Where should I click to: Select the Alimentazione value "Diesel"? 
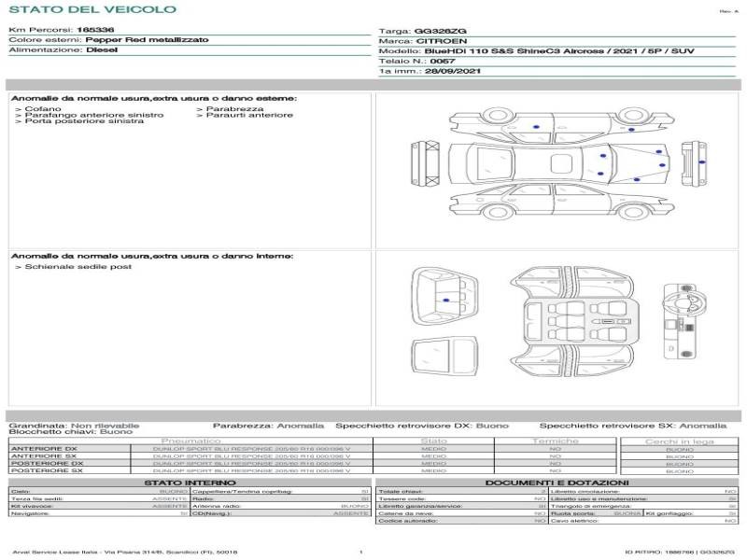102,50
